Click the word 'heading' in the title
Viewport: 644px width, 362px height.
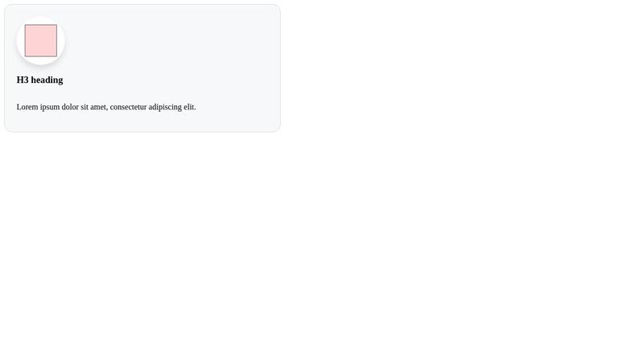click(x=47, y=80)
